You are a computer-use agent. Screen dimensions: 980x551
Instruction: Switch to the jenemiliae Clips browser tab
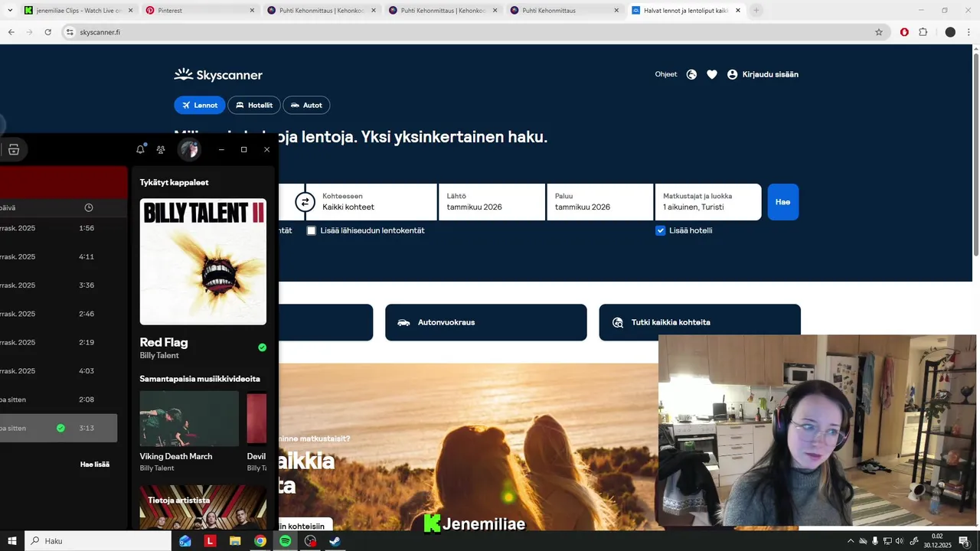coord(77,11)
